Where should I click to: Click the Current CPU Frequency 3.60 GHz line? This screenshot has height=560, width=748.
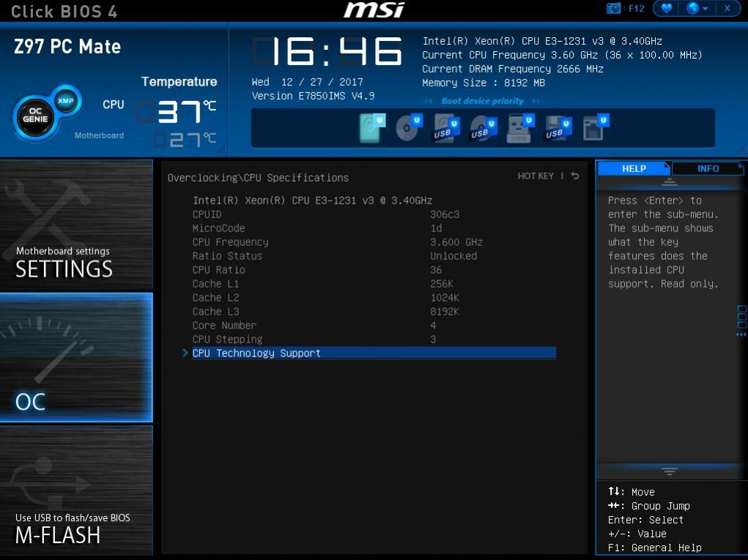tap(563, 55)
